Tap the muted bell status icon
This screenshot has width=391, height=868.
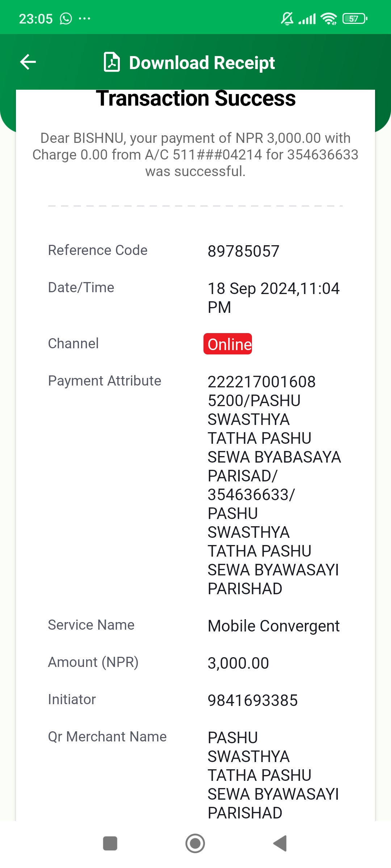coord(287,18)
